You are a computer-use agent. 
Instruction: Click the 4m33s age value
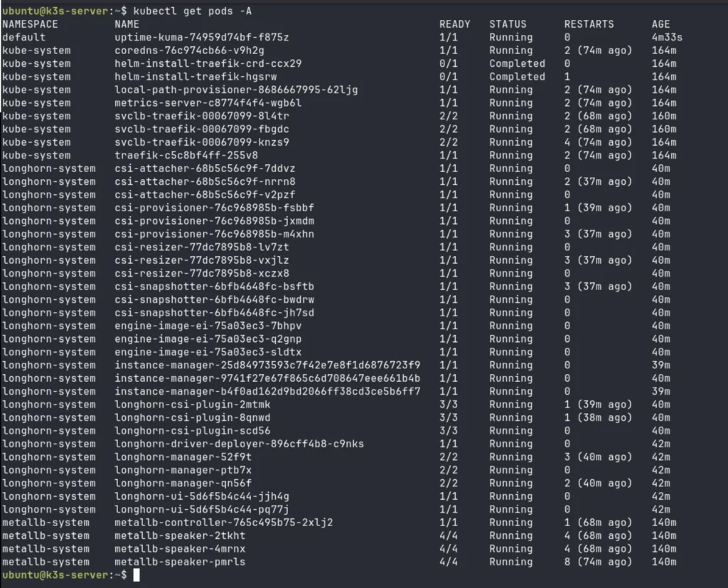[x=666, y=37]
